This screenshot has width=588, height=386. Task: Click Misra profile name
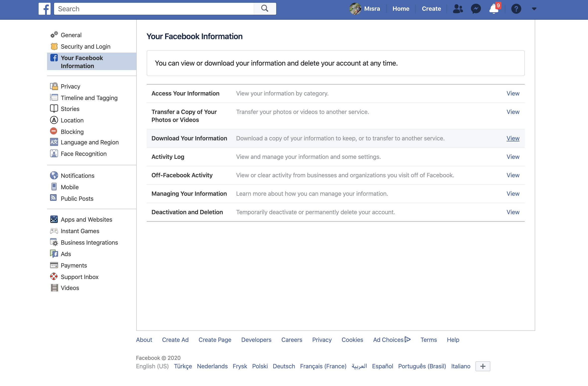(x=372, y=9)
